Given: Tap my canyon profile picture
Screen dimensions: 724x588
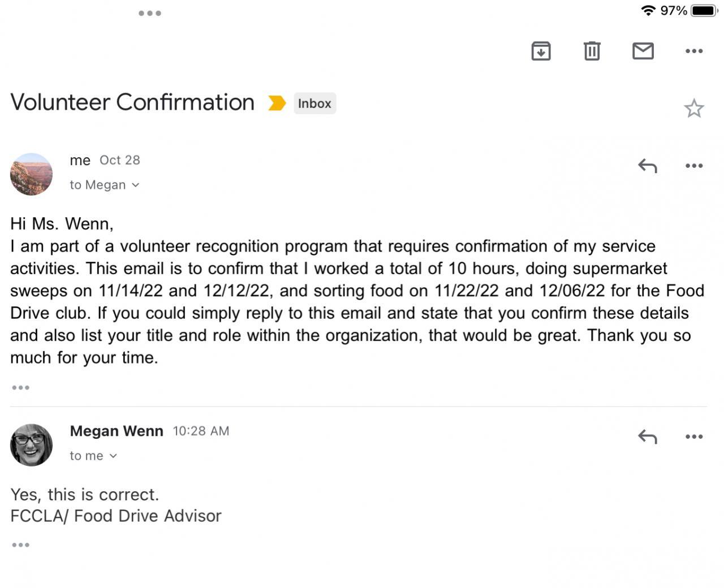Looking at the screenshot, I should tap(31, 174).
